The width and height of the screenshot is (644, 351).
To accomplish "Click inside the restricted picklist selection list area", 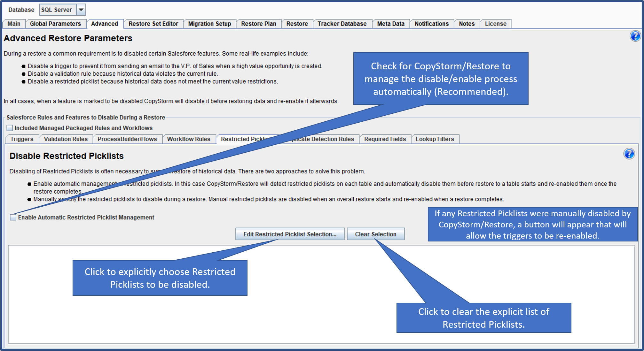I will coord(321,294).
